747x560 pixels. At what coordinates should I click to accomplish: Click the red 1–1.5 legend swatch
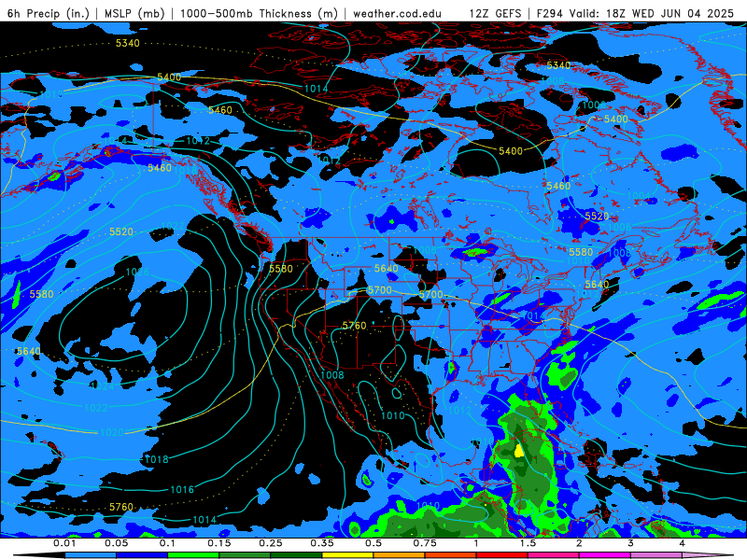point(502,555)
